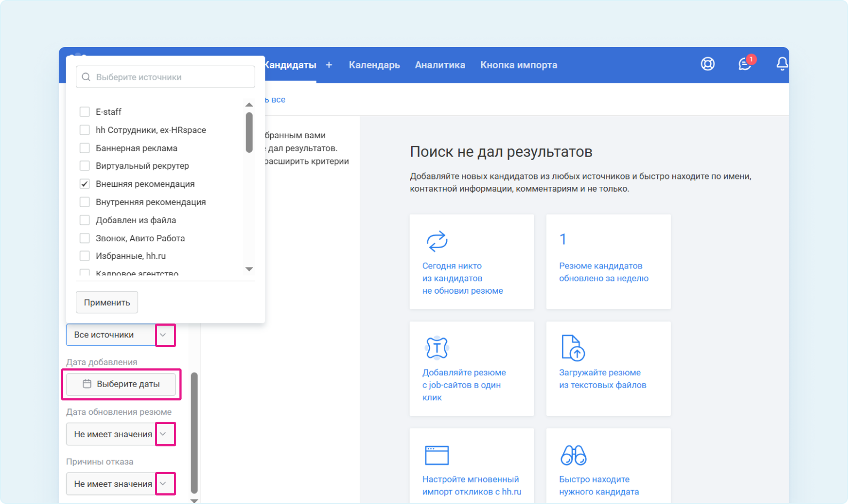Open the support lifebuoy icon

tap(708, 64)
